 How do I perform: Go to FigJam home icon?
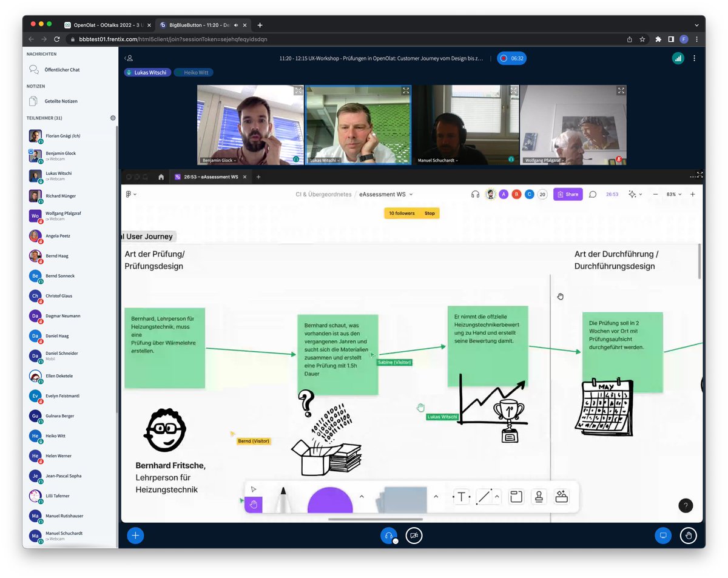(x=161, y=177)
